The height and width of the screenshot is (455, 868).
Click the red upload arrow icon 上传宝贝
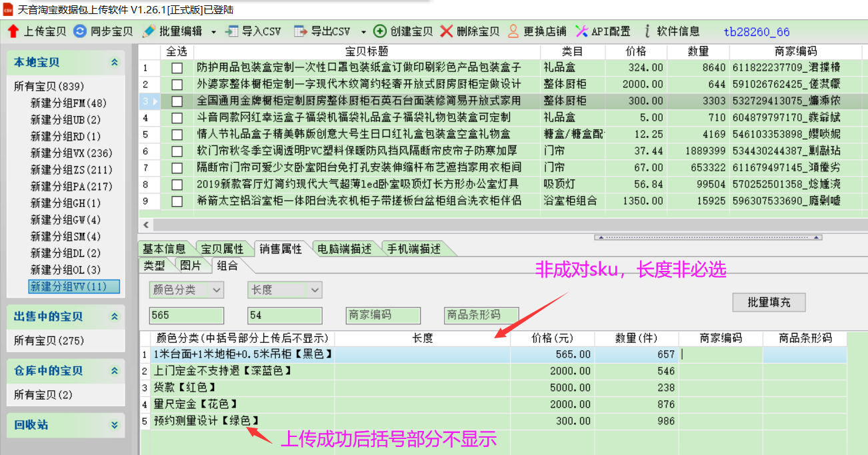tap(13, 31)
